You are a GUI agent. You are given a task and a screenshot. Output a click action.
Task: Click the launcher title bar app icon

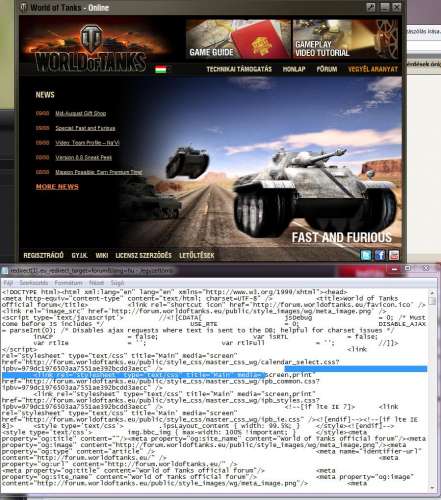[x=24, y=7]
